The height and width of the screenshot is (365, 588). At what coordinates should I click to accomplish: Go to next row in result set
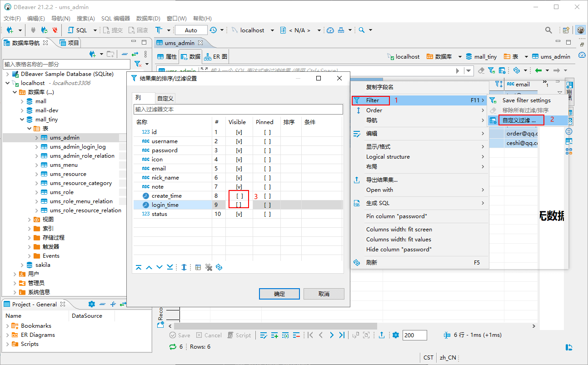[332, 335]
